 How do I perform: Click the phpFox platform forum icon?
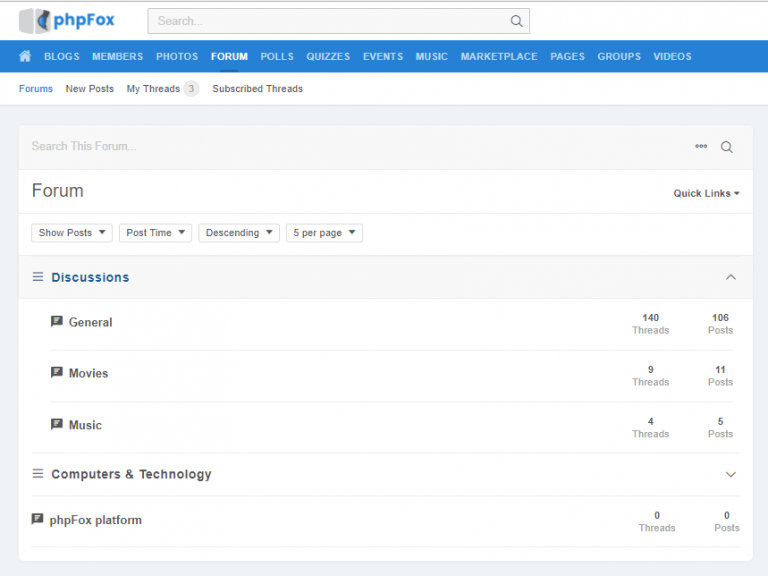click(38, 520)
